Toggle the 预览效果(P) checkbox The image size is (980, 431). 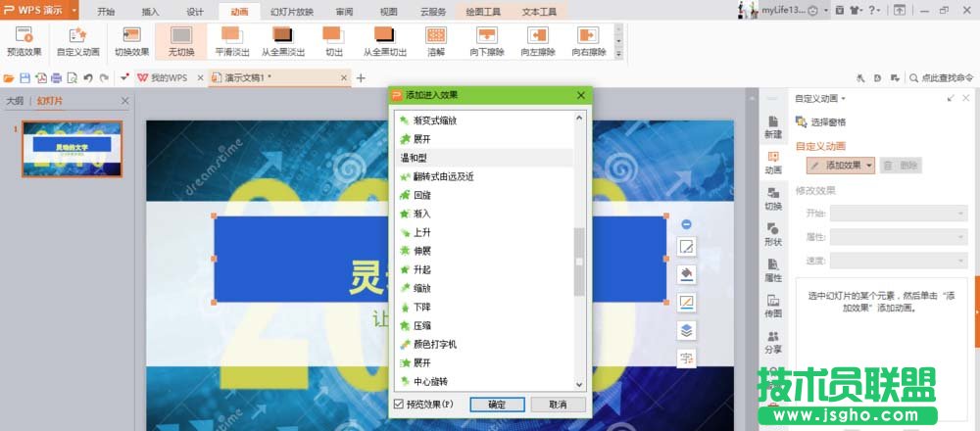(399, 405)
